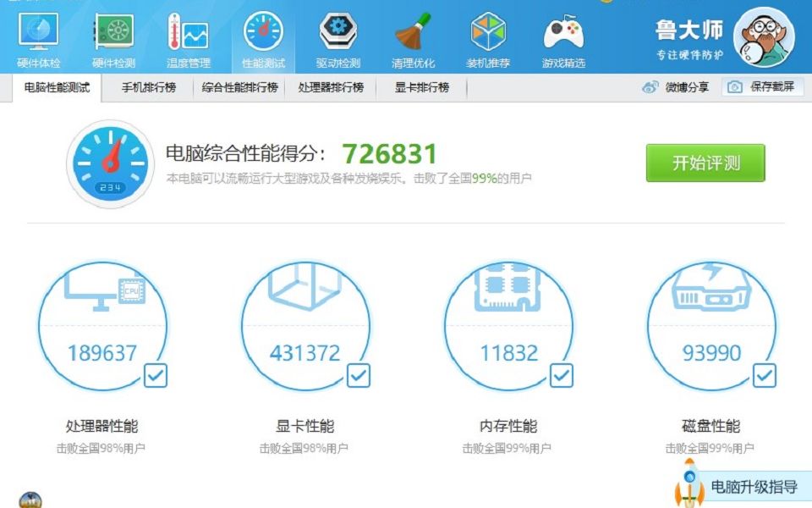Viewport: 812px width, 508px height.
Task: Toggle the 显卡性能 checkbox
Action: click(x=359, y=375)
